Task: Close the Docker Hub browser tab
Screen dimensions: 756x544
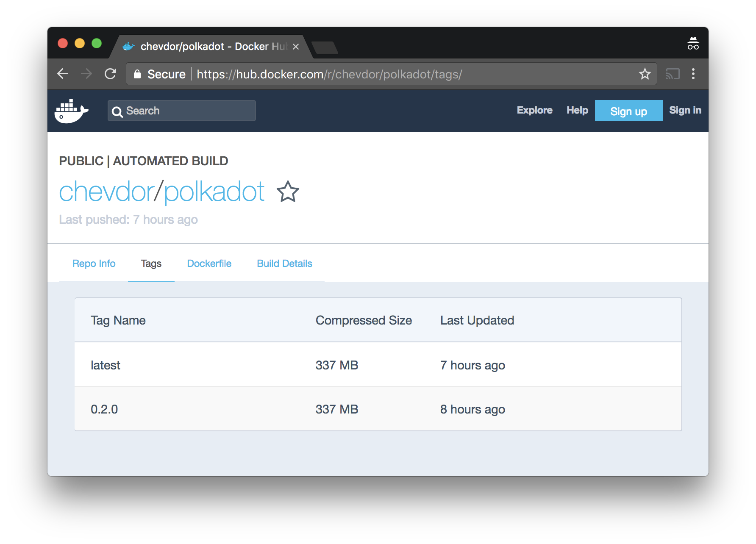Action: tap(296, 47)
